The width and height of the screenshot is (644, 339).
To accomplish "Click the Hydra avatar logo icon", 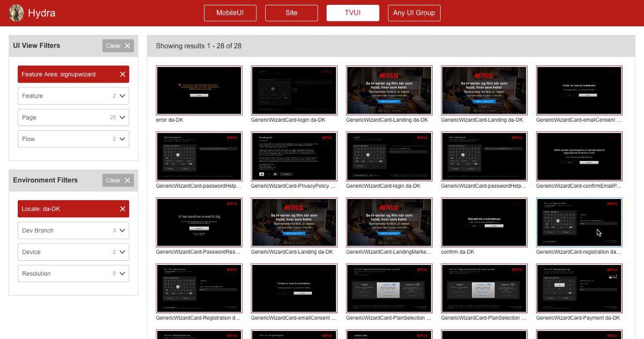I will pos(16,13).
